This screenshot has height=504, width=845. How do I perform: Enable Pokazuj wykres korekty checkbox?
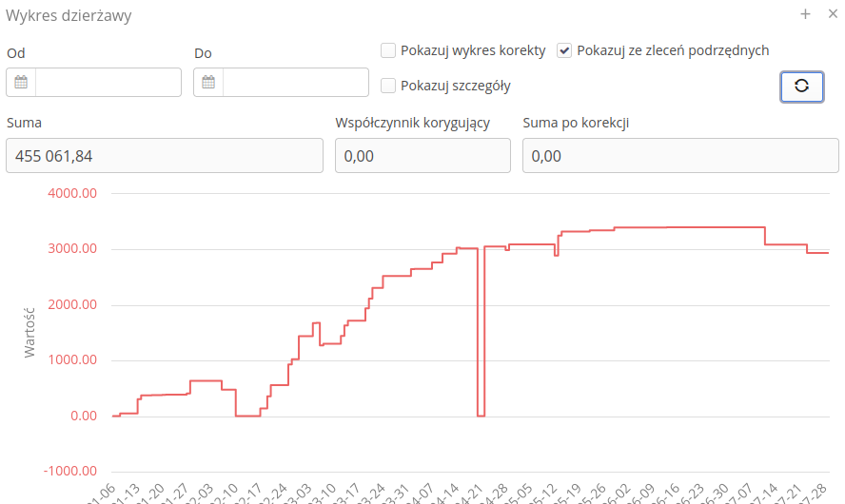(x=388, y=50)
